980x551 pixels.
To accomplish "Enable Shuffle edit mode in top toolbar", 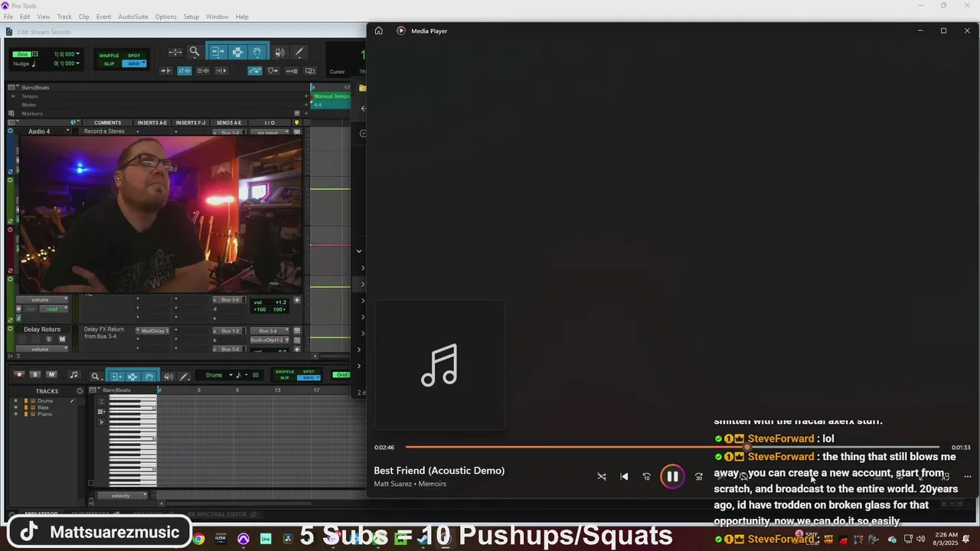I will coord(109,55).
